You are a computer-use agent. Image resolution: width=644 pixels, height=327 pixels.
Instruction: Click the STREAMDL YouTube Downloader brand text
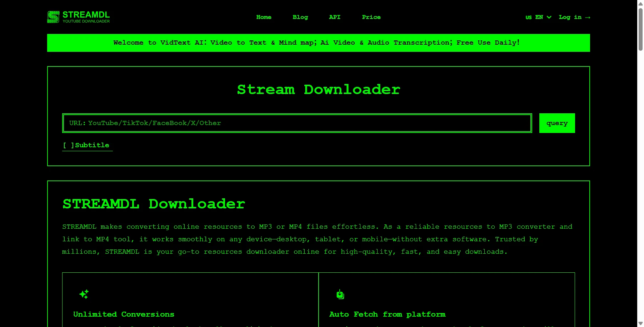point(86,17)
